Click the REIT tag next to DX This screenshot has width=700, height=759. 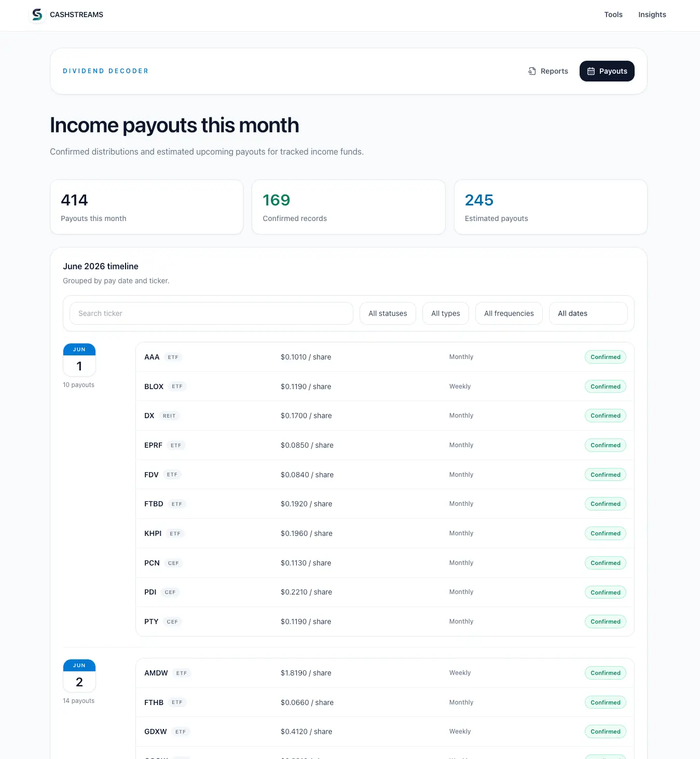(169, 416)
